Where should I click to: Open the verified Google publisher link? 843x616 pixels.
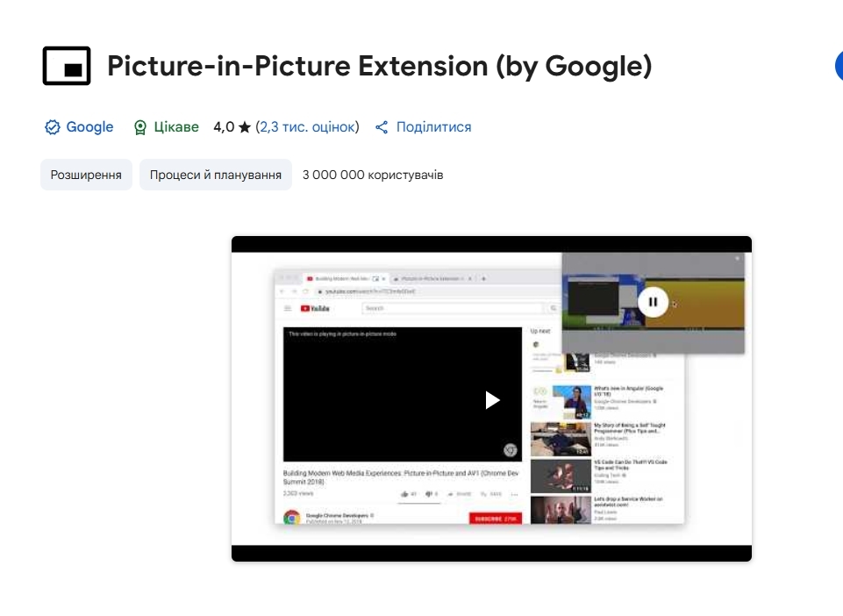click(x=79, y=127)
